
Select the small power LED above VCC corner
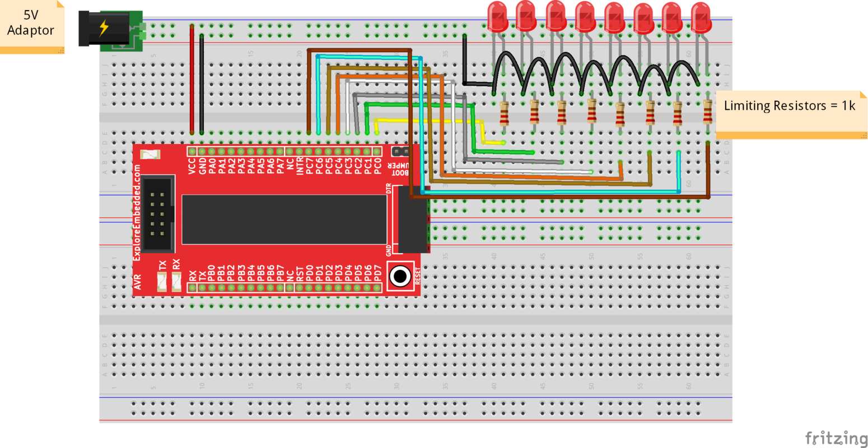pos(150,154)
